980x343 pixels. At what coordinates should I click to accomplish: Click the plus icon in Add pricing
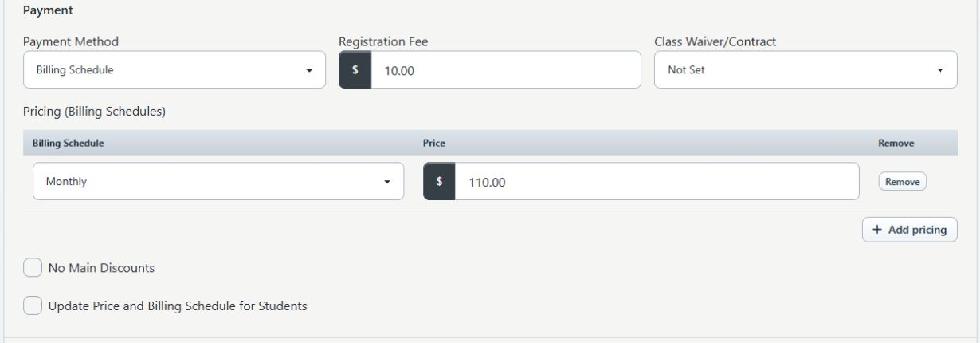point(877,230)
